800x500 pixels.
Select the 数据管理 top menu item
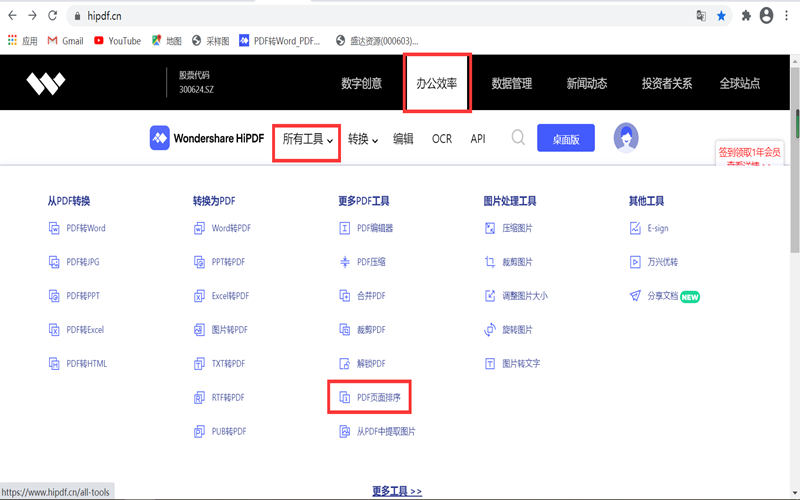point(512,83)
